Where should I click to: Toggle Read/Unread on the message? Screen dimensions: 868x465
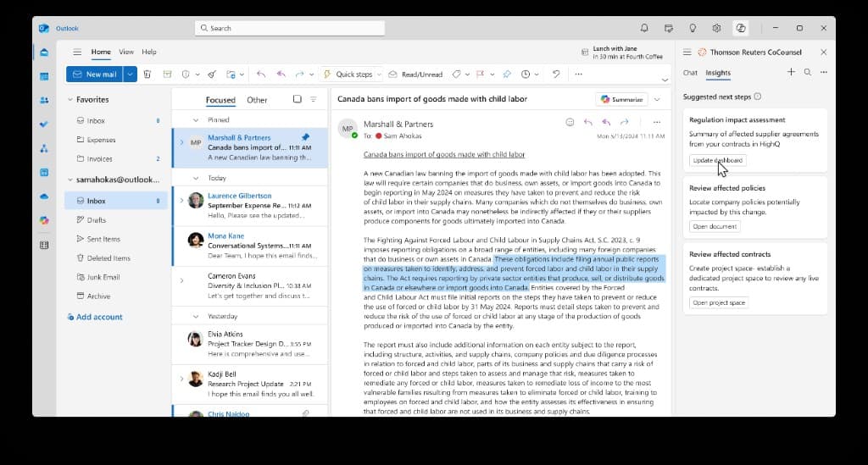(x=415, y=74)
